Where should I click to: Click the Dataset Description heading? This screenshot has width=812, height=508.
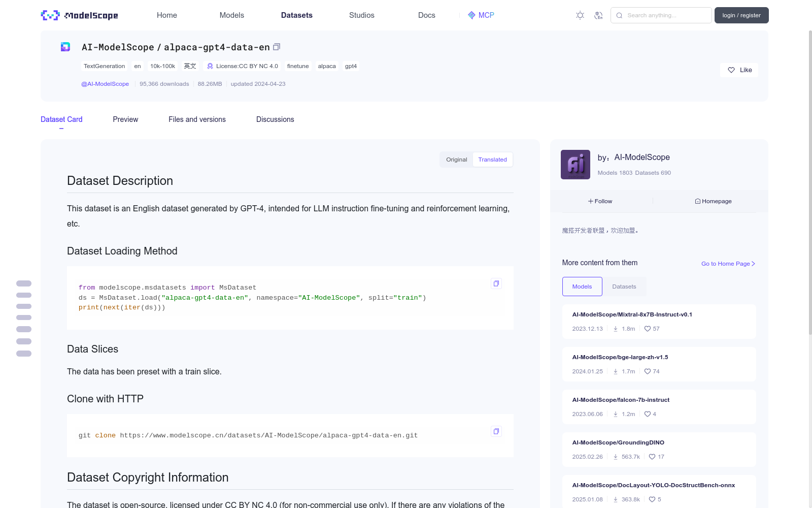click(120, 181)
